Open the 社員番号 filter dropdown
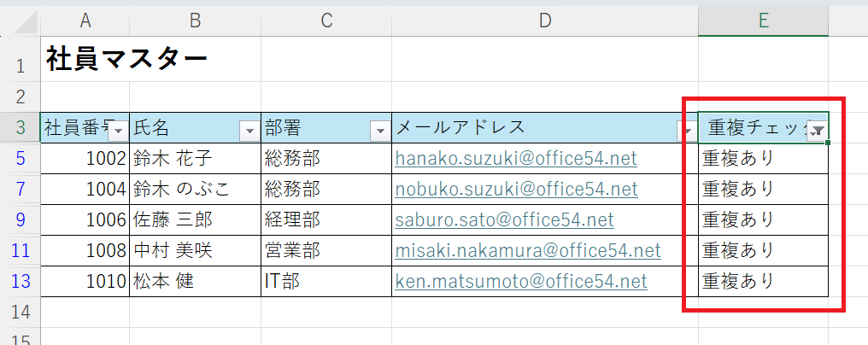Viewport: 868px width, 345px height. point(119,132)
